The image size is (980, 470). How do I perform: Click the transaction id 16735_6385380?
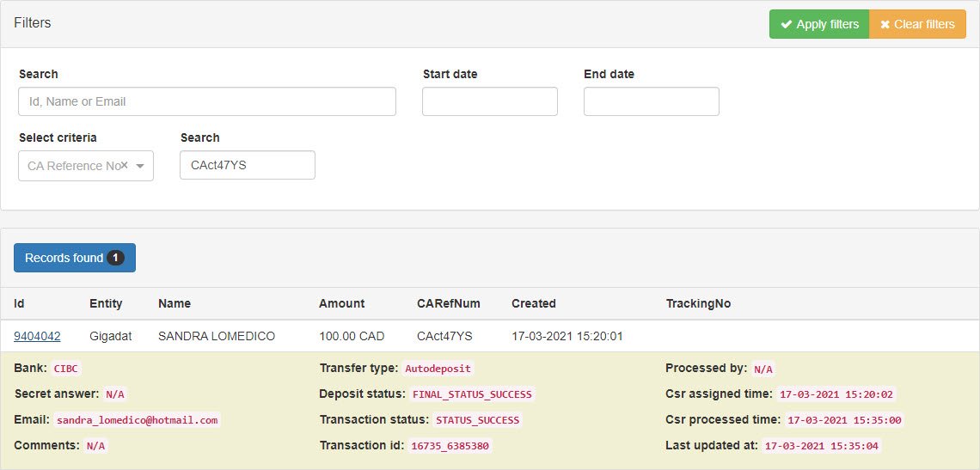450,446
